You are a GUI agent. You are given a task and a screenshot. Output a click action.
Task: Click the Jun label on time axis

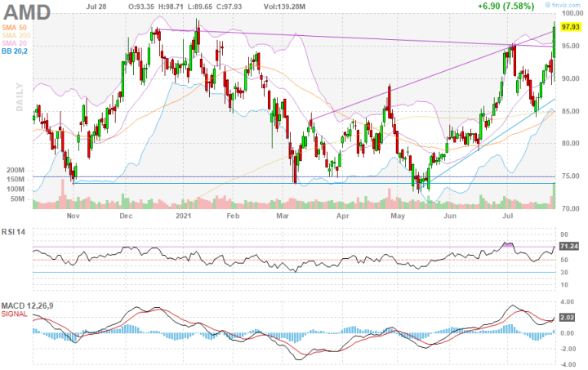[x=450, y=216]
